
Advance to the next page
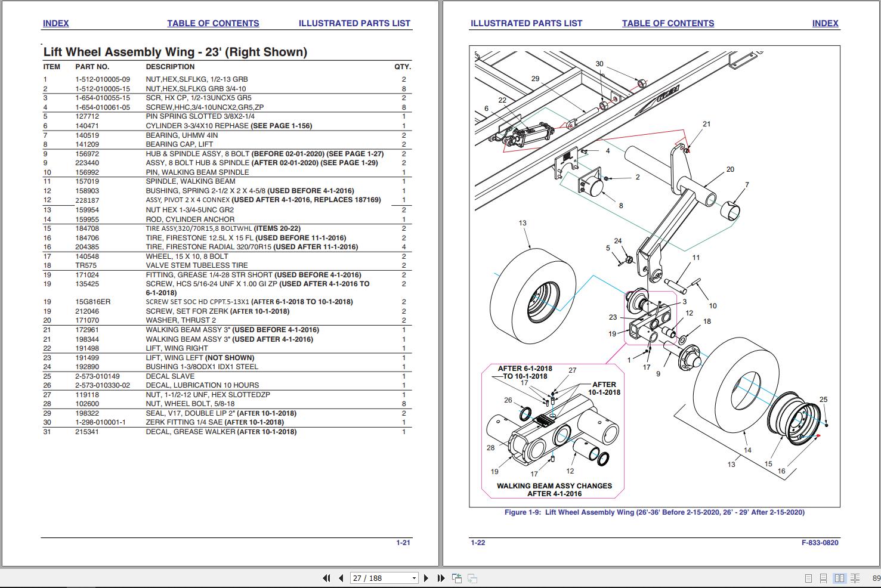425,578
